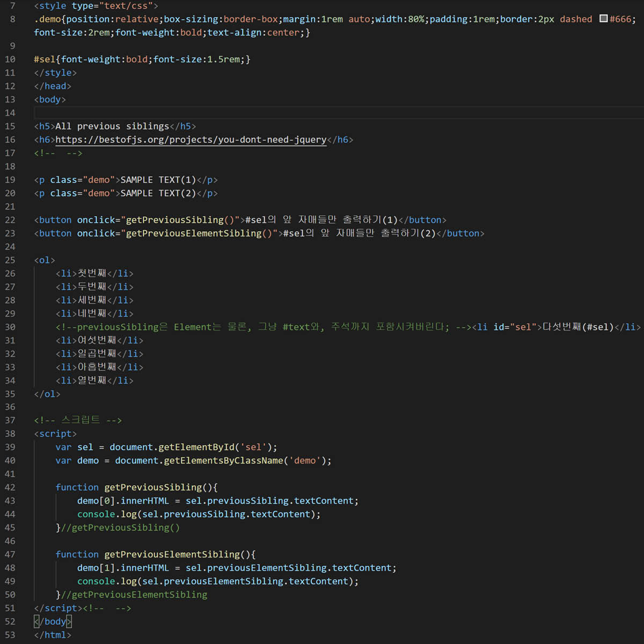The image size is (644, 644).
Task: Click "console.log(sel.previousSibling.textContent)" statement
Action: click(x=199, y=514)
